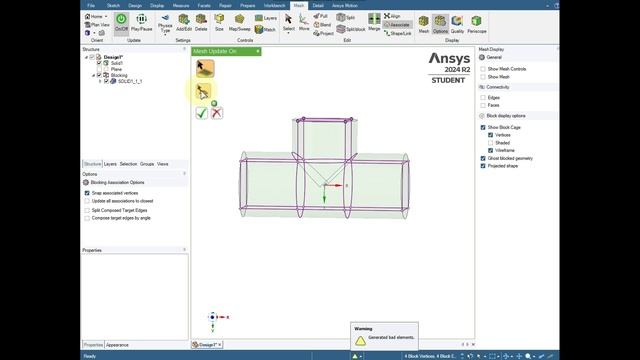Screen dimensions: 640x360
Task: Collapse the Connectivity section header
Action: click(x=482, y=87)
